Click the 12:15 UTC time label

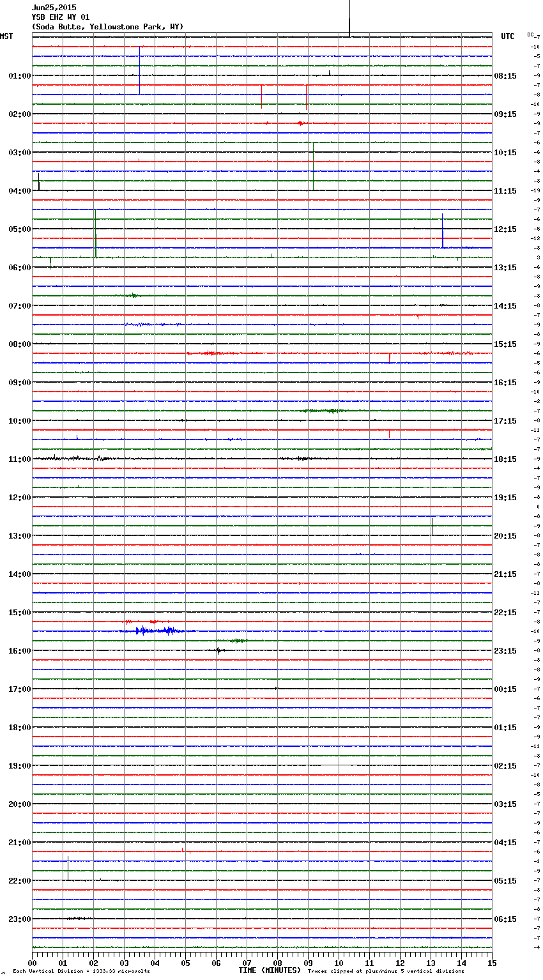tap(505, 229)
